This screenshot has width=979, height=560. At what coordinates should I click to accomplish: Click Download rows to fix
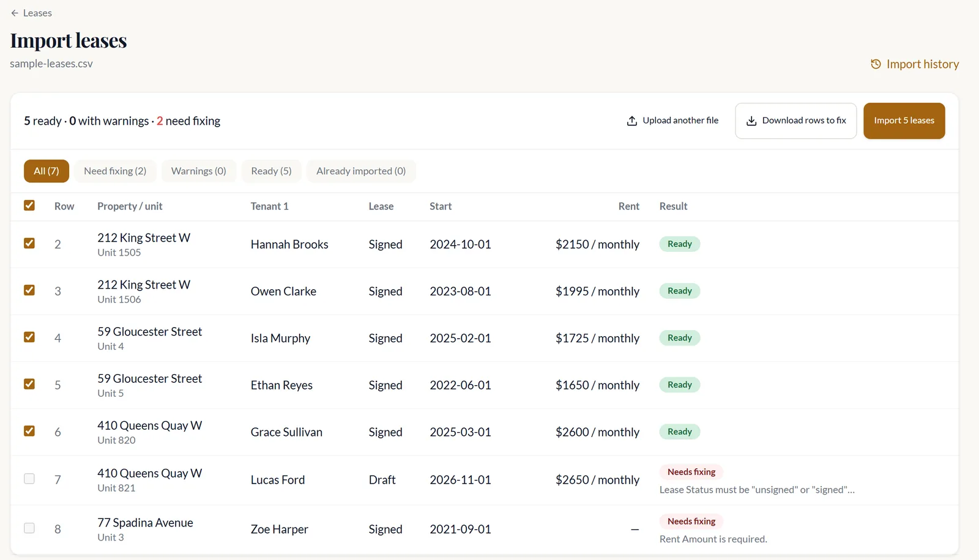point(796,121)
